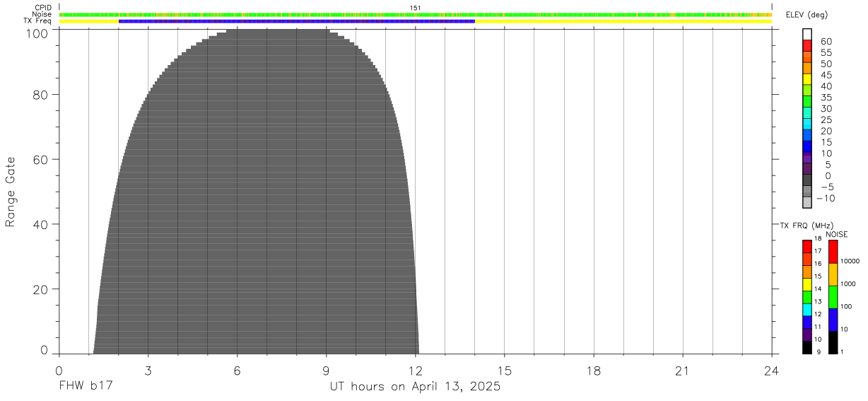Click the red top swatch of NOISE colorbar

[x=833, y=252]
